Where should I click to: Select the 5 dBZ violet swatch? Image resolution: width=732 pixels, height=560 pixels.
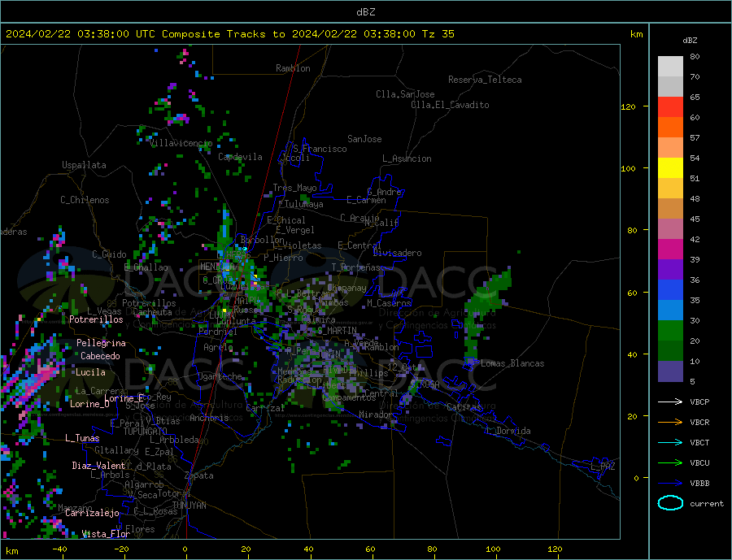click(x=670, y=371)
